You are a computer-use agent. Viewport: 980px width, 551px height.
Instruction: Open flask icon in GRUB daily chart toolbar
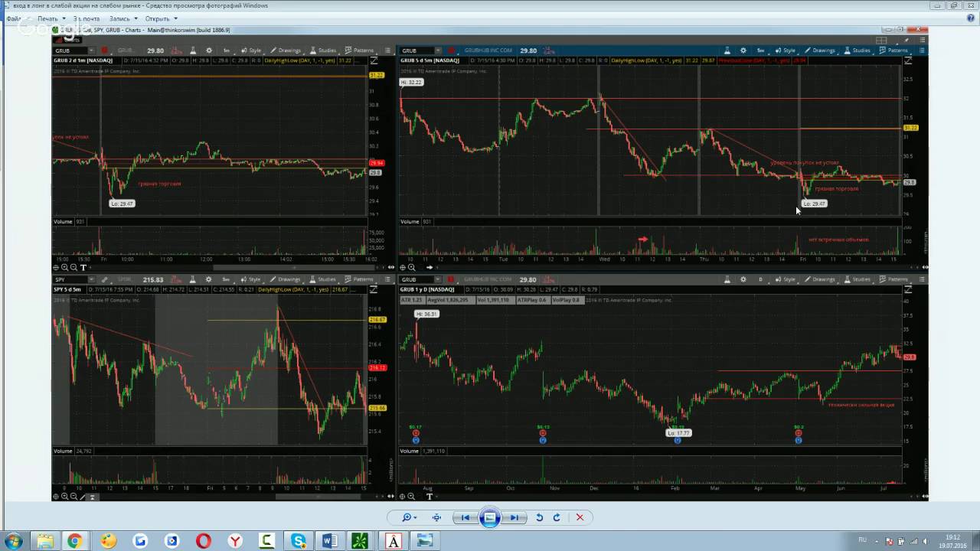727,279
